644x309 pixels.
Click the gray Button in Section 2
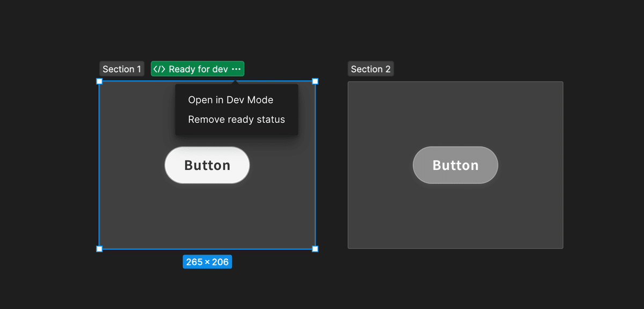pos(456,165)
